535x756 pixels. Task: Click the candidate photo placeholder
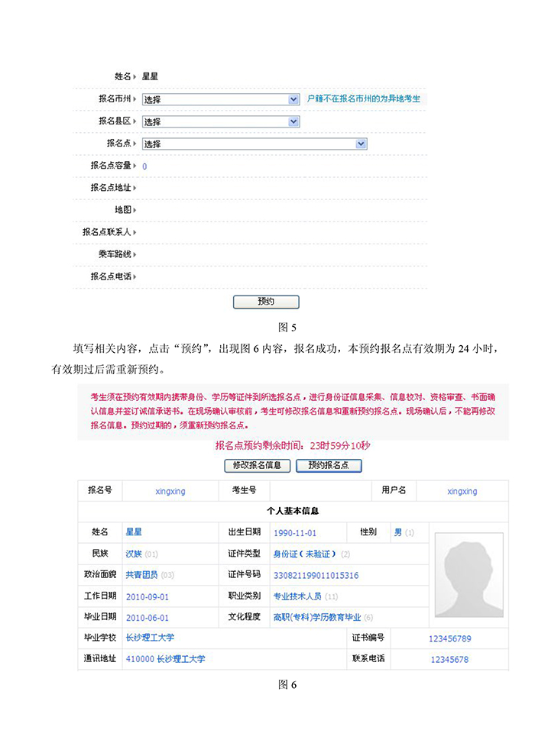tap(469, 574)
